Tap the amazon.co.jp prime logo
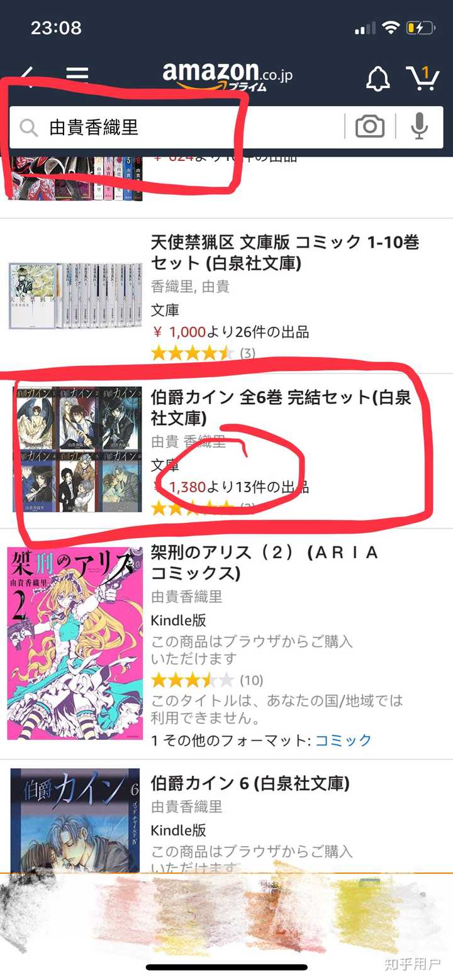 click(227, 77)
